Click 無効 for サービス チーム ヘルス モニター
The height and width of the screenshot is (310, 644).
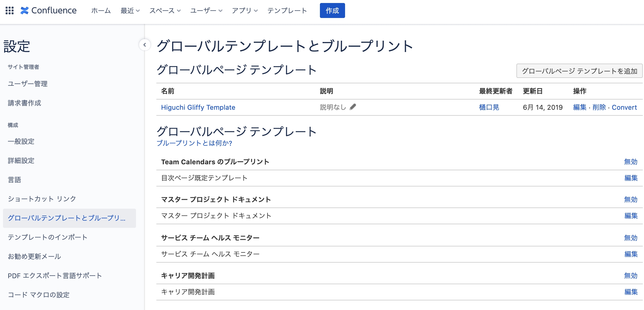(631, 238)
